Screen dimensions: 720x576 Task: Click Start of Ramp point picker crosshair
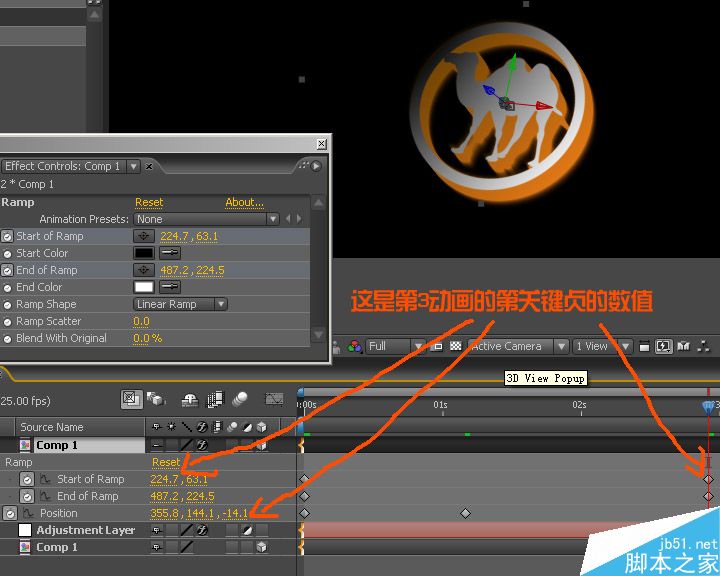(144, 236)
